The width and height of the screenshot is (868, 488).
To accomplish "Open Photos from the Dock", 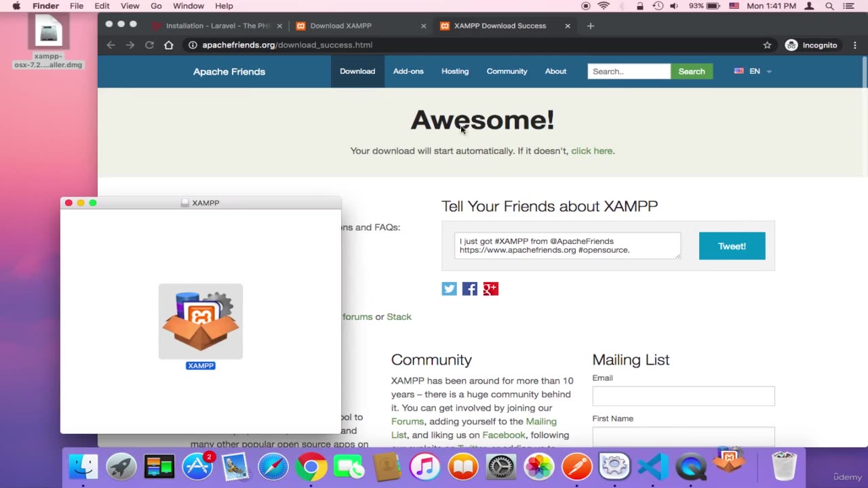I will coord(539,466).
